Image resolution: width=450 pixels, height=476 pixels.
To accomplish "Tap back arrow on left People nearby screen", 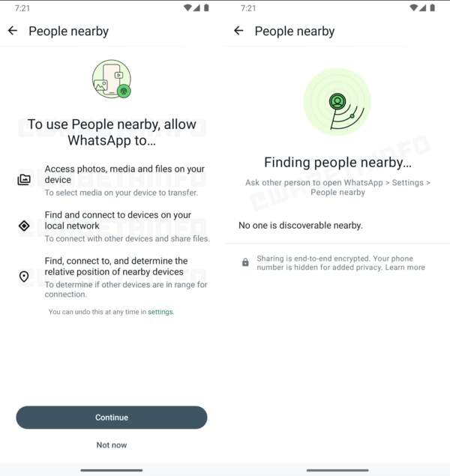I will pyautogui.click(x=13, y=31).
